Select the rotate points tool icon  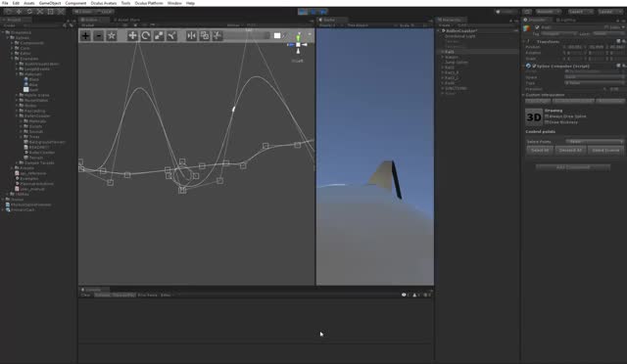pos(146,36)
